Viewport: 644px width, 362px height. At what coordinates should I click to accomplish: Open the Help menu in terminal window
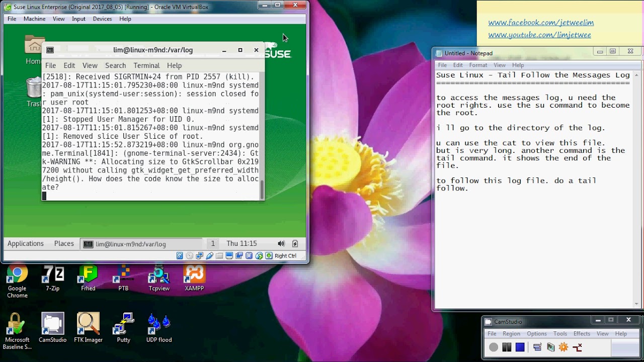[x=175, y=65]
